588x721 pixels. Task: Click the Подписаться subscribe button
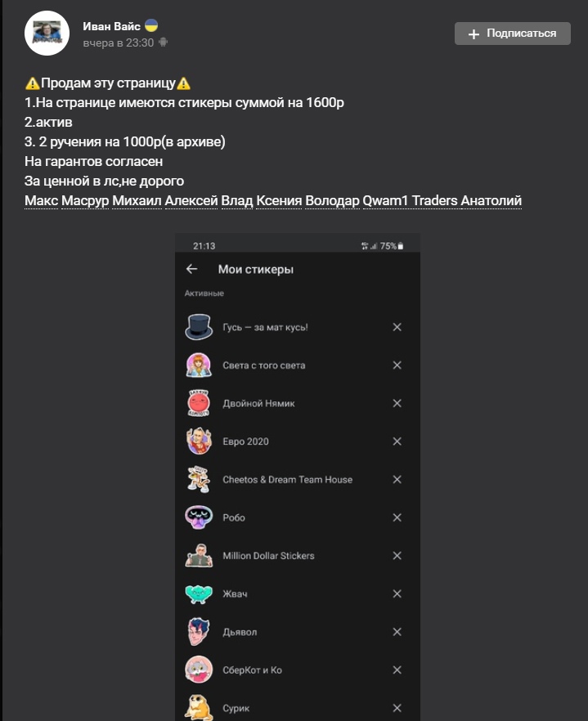(x=513, y=34)
